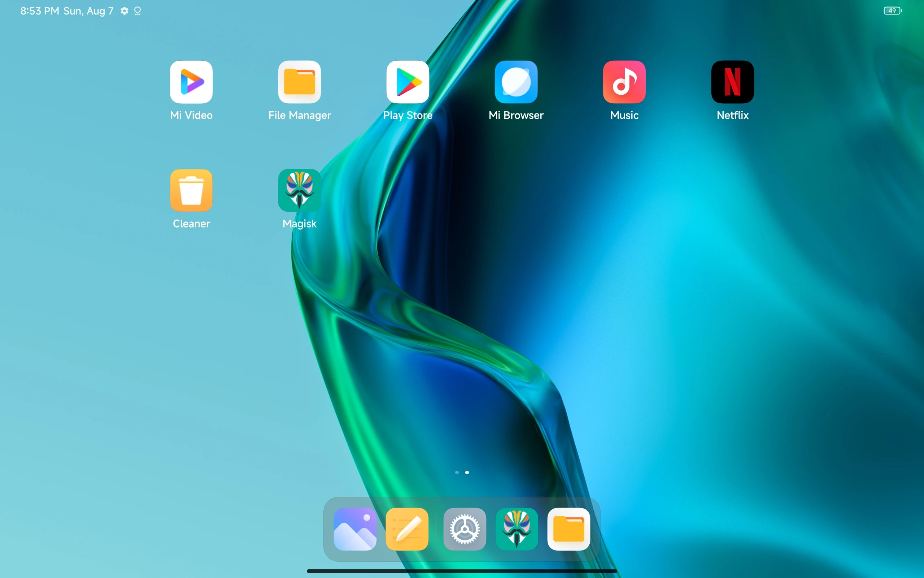
Task: Open the file manager folder icon in the dock
Action: pyautogui.click(x=568, y=529)
